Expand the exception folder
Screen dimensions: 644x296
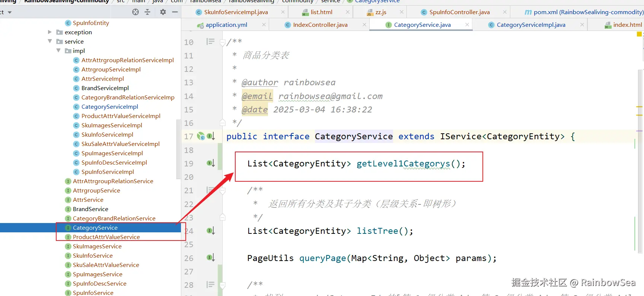[x=50, y=32]
